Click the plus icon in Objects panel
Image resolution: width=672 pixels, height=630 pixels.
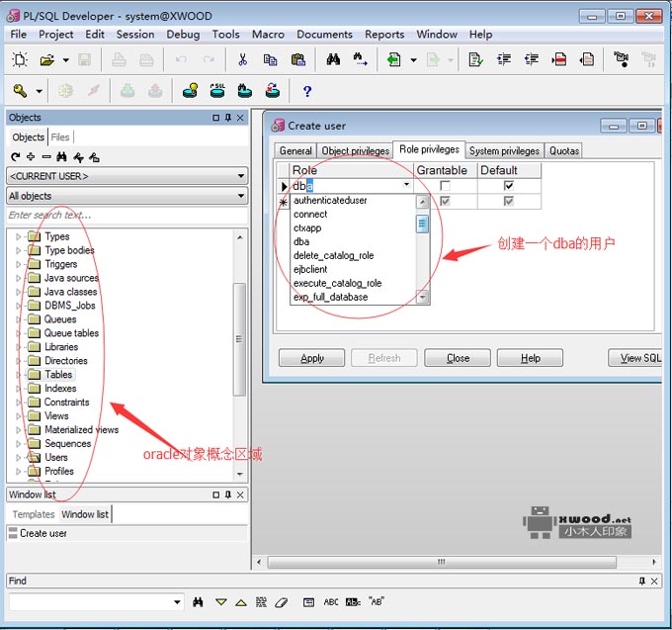click(31, 157)
